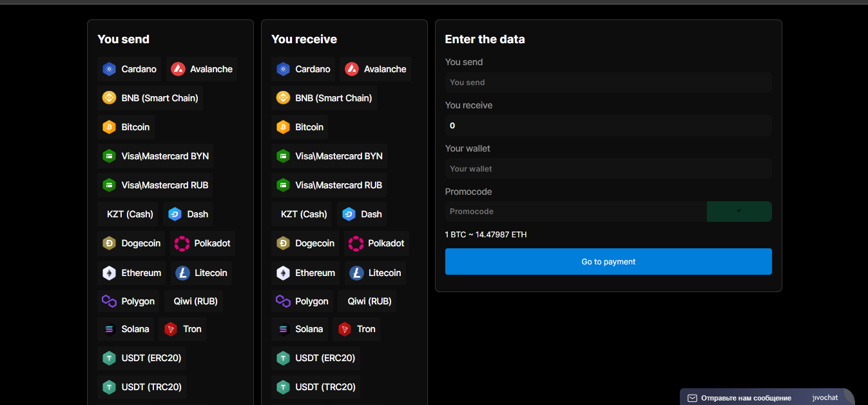Choose Avalanche icon under You send

(178, 69)
